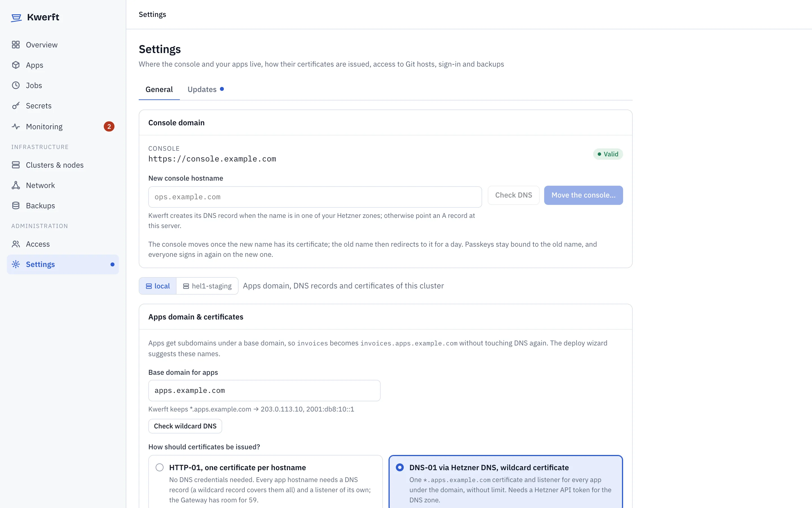The width and height of the screenshot is (812, 508).
Task: Click the Base domain for apps field
Action: point(264,390)
